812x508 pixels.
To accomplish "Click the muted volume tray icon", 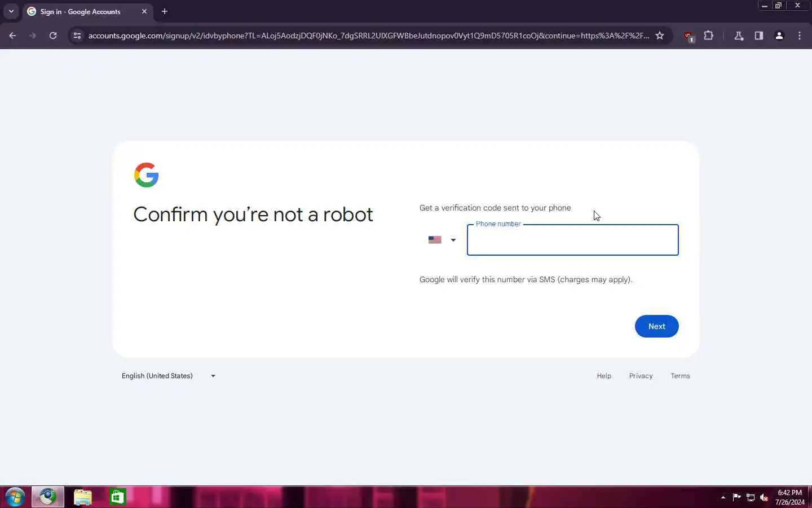I will click(765, 497).
